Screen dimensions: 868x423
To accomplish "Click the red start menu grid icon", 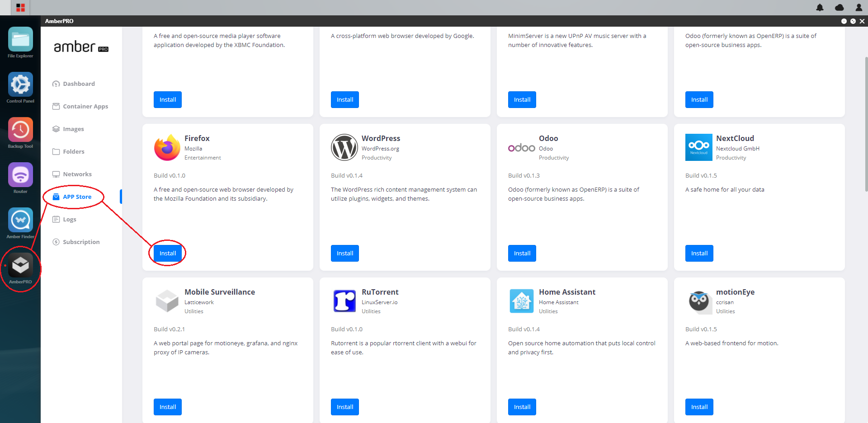I will (x=20, y=8).
